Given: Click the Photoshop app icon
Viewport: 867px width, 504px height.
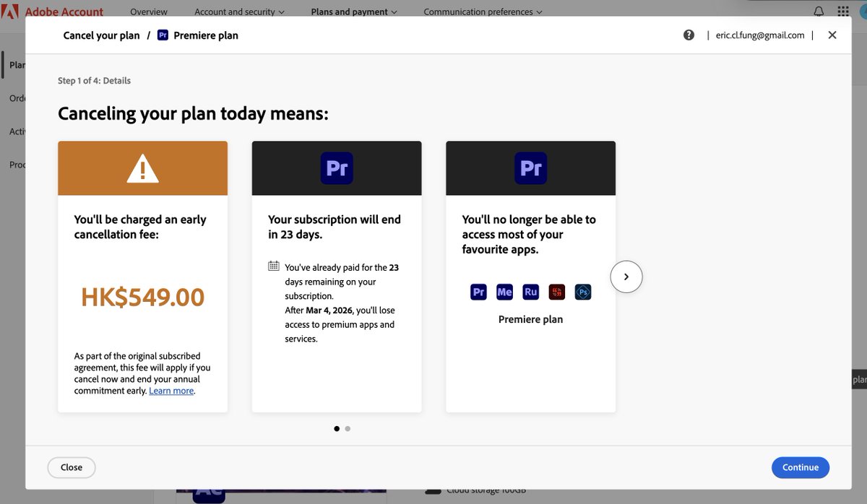Looking at the screenshot, I should click(x=583, y=292).
